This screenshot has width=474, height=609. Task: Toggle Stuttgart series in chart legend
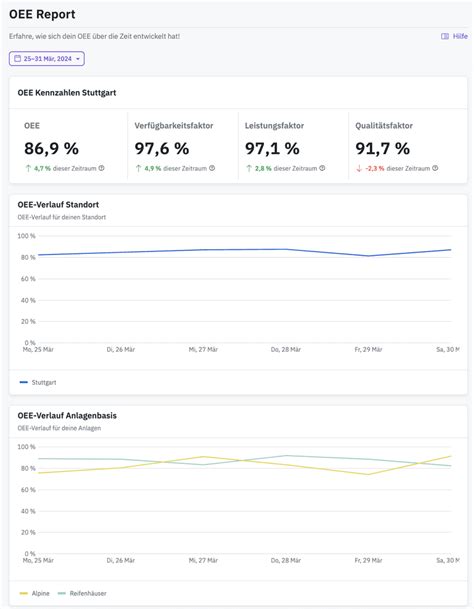38,383
